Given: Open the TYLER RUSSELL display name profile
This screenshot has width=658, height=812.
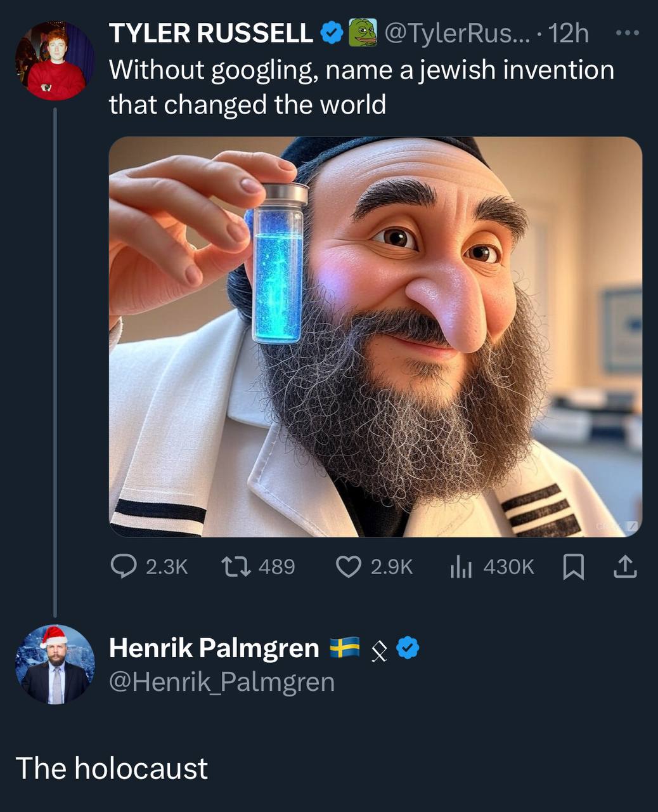Looking at the screenshot, I should 210,33.
